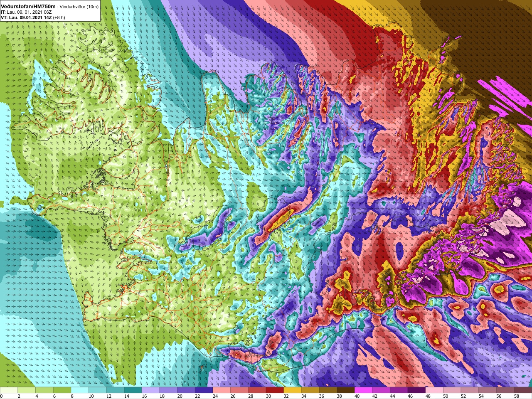Click the legend swatch between 48 and 50
Image resolution: width=532 pixels, height=399 pixels.
(x=434, y=391)
